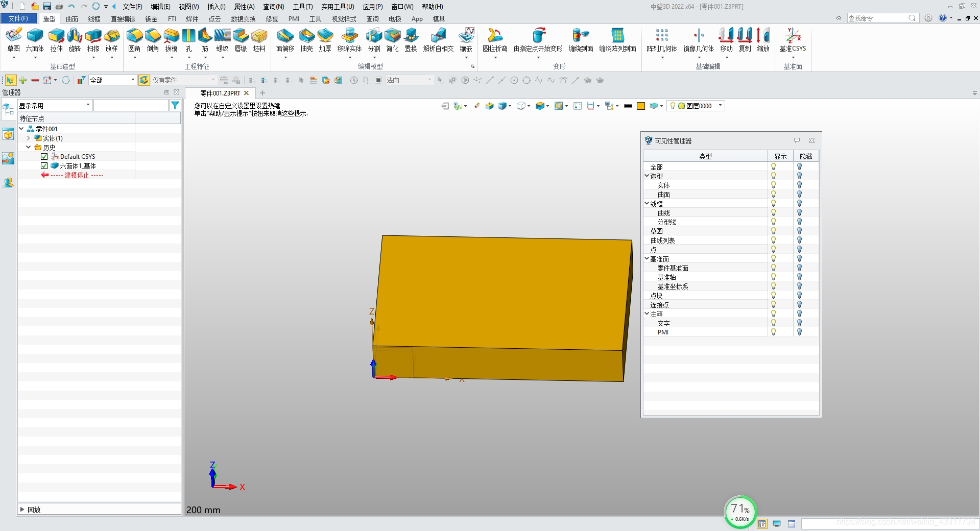Click the 面偏移 face offset tool
Viewport: 980px width, 531px height.
pyautogui.click(x=285, y=40)
